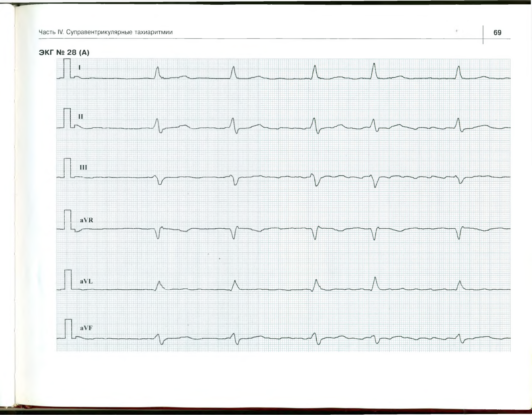Click the calibration pulse of lead aVL
Screen dimensions: 532x415
click(68, 280)
